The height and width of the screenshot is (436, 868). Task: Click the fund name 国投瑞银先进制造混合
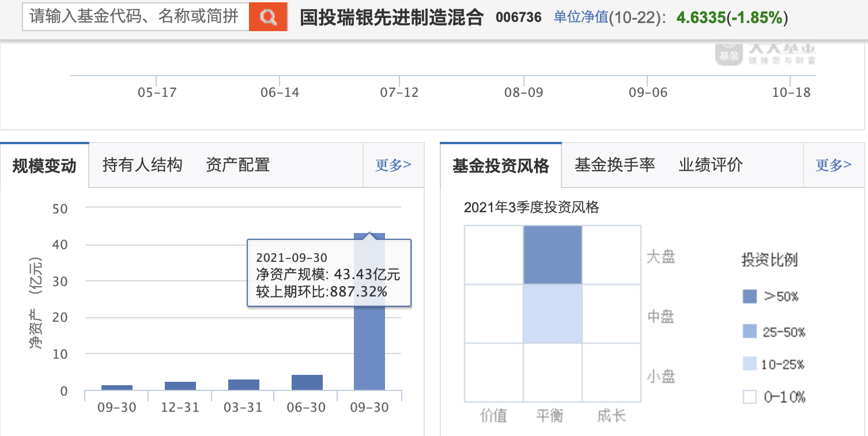pyautogui.click(x=391, y=17)
